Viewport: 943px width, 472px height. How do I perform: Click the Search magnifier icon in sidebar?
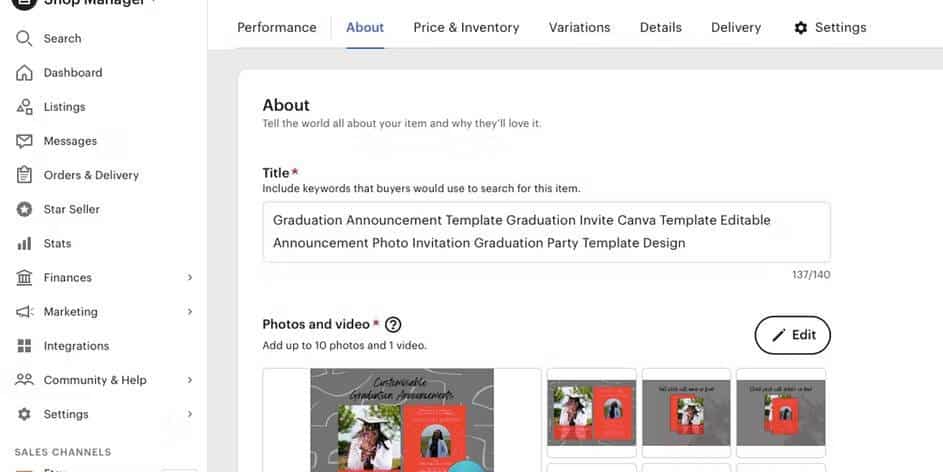24,38
